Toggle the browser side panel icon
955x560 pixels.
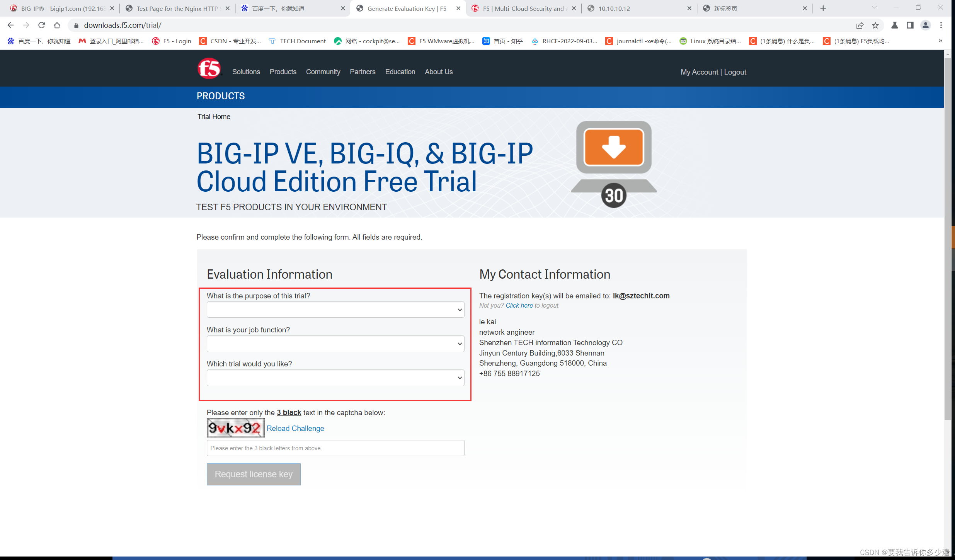[x=910, y=25]
